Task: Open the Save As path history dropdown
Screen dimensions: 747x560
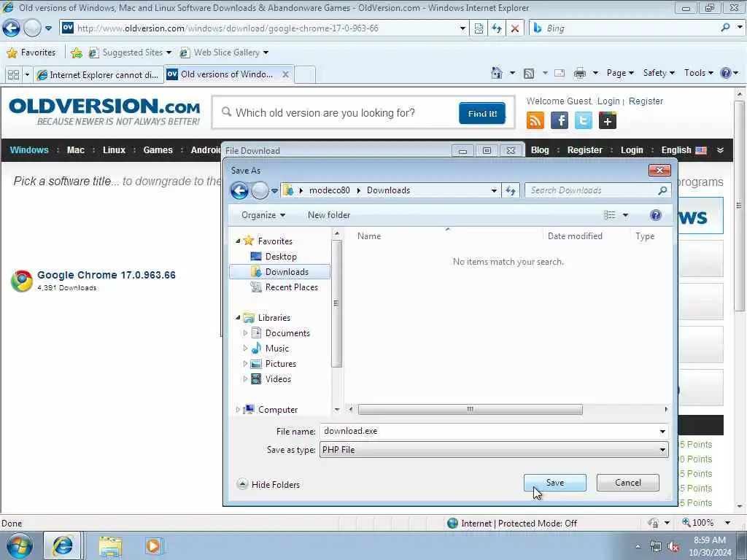Action: point(494,190)
